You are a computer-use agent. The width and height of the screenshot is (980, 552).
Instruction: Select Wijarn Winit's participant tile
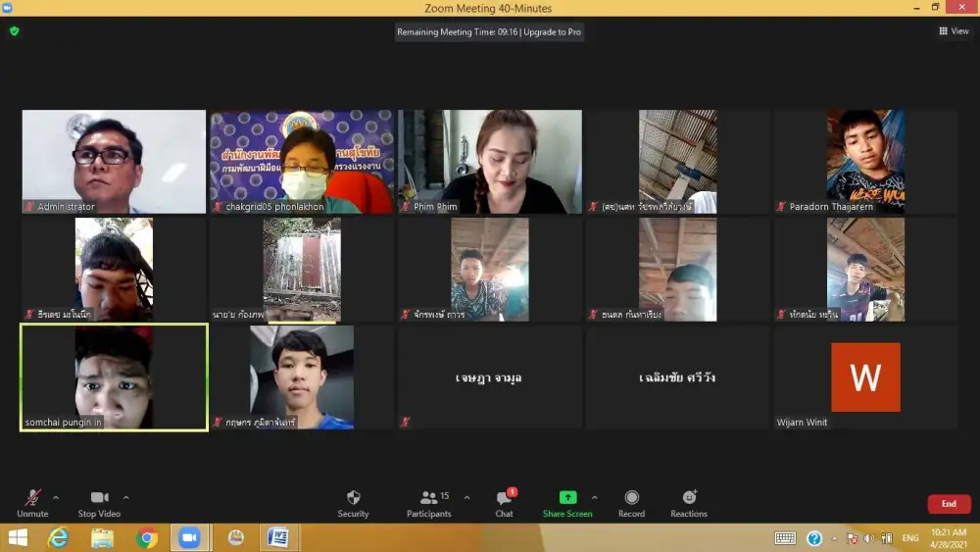click(x=865, y=377)
